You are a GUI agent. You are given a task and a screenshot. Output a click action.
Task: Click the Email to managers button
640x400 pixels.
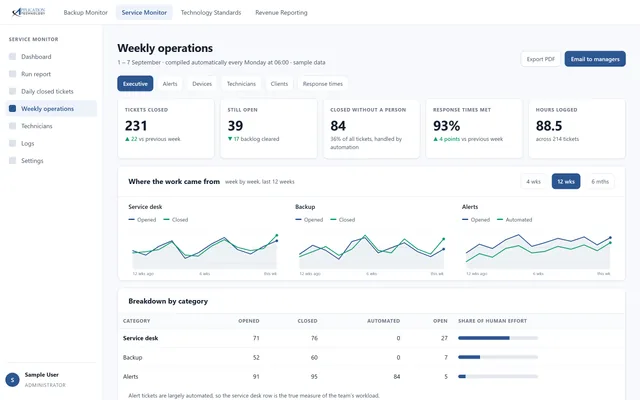595,59
